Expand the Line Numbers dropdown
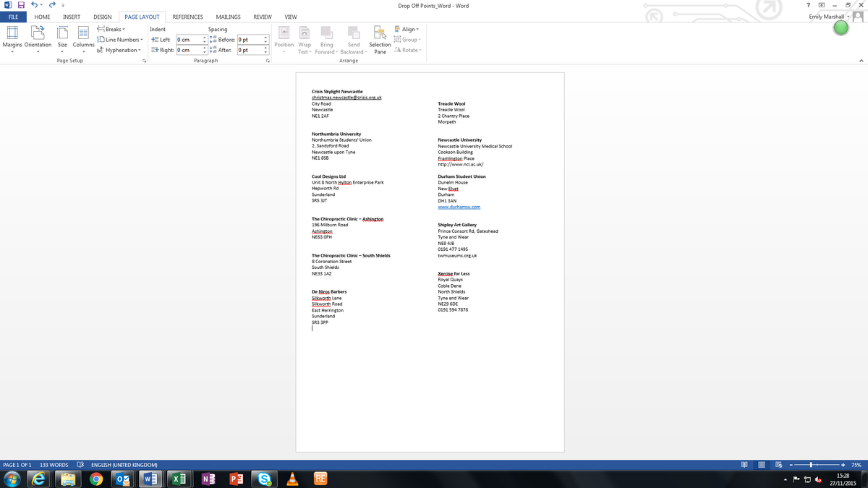This screenshot has width=868, height=488. (x=119, y=40)
